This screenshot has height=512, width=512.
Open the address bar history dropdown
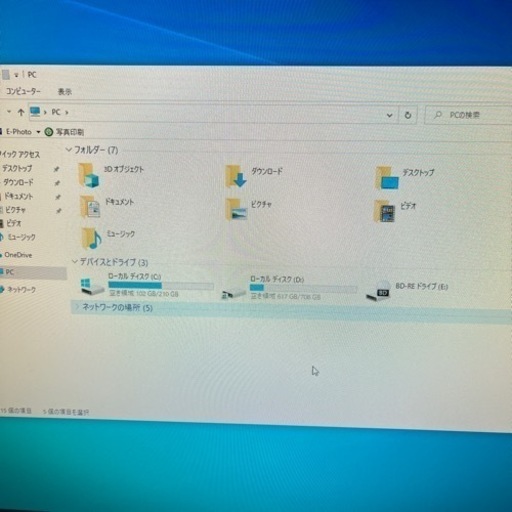point(389,115)
